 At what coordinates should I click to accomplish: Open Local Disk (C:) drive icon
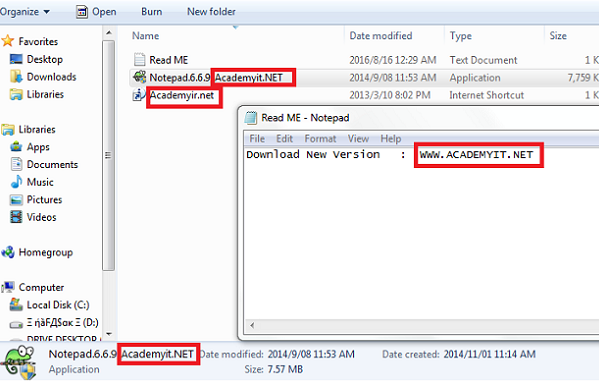16,304
